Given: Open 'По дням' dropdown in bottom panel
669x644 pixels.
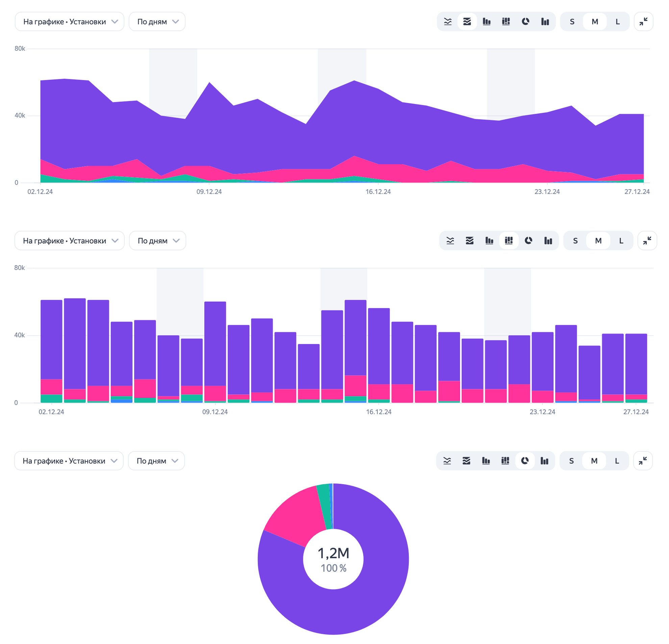Looking at the screenshot, I should coord(156,461).
